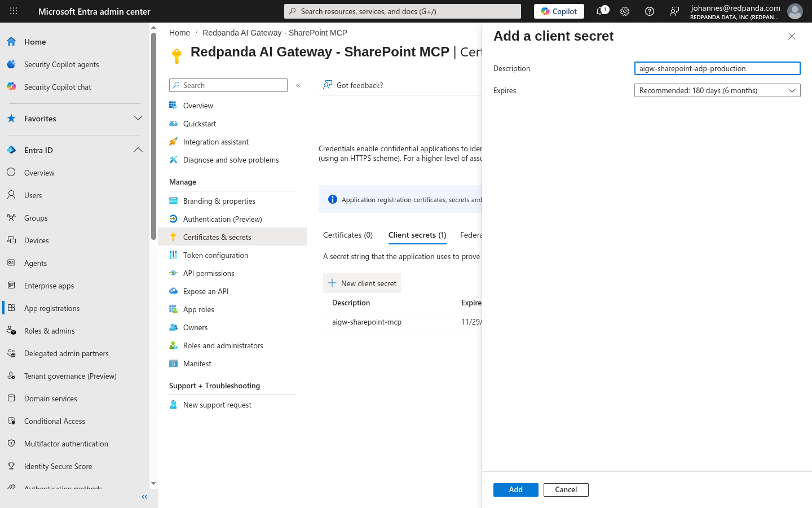This screenshot has width=812, height=508.
Task: Click the Devices icon in sidebar
Action: [11, 240]
